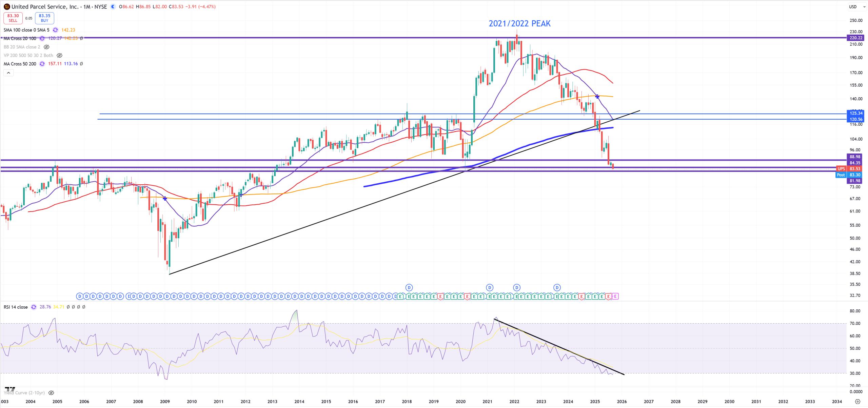This screenshot has height=408, width=868.
Task: Click the refresh icon next to SMA 100
Action: tap(55, 30)
